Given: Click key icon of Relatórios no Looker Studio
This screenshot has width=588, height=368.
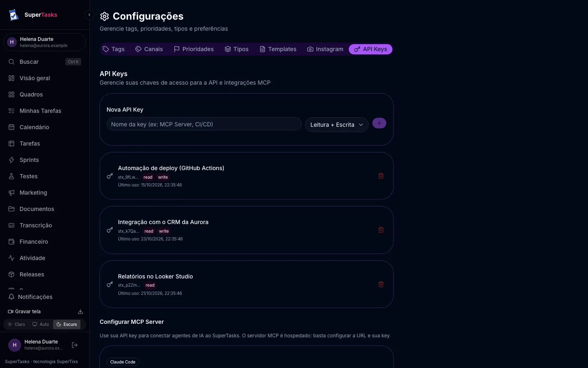Looking at the screenshot, I should click(x=110, y=284).
